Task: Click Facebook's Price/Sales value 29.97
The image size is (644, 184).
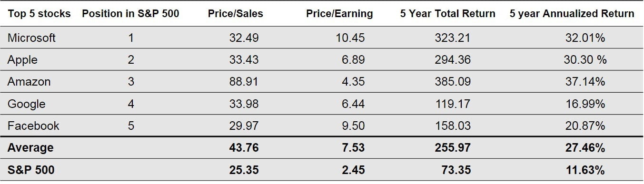Action: [244, 126]
